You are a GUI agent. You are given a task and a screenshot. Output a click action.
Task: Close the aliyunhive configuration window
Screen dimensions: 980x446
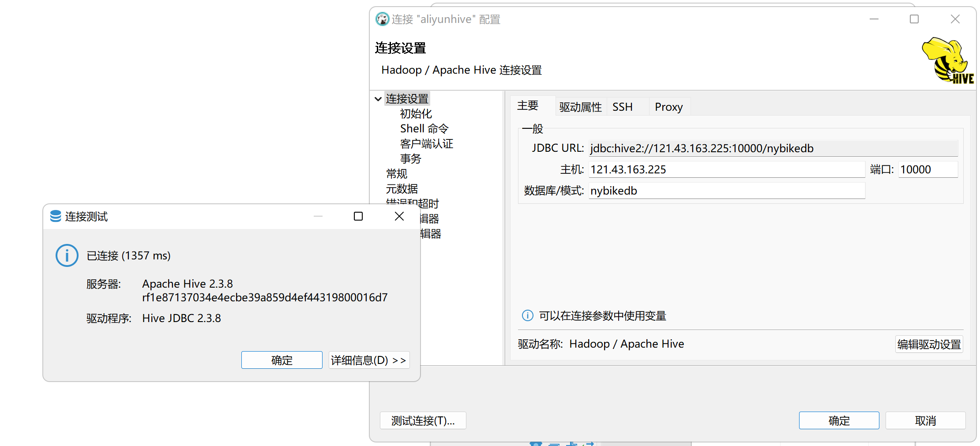pos(955,19)
